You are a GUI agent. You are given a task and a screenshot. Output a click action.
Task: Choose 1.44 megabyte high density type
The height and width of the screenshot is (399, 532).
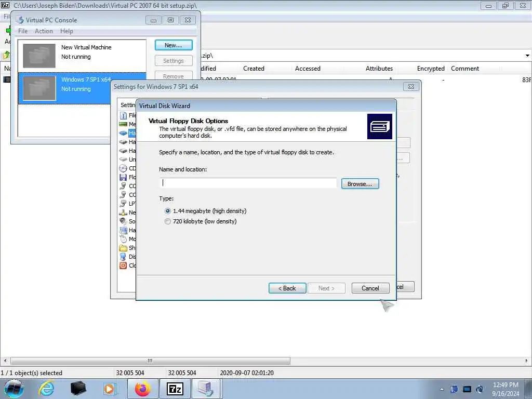(168, 211)
